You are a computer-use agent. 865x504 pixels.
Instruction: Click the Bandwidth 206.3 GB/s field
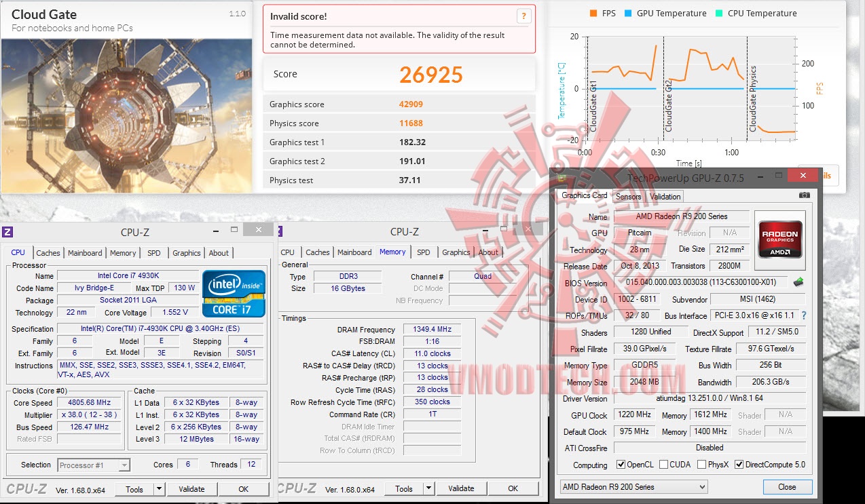point(771,382)
